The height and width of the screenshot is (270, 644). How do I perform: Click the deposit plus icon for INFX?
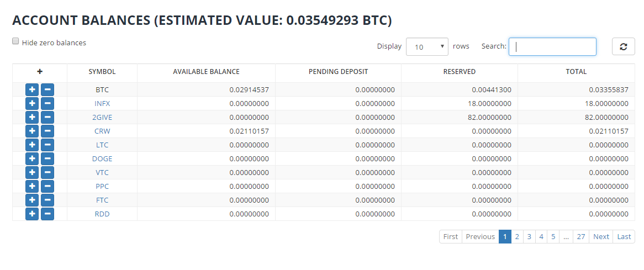[32, 103]
